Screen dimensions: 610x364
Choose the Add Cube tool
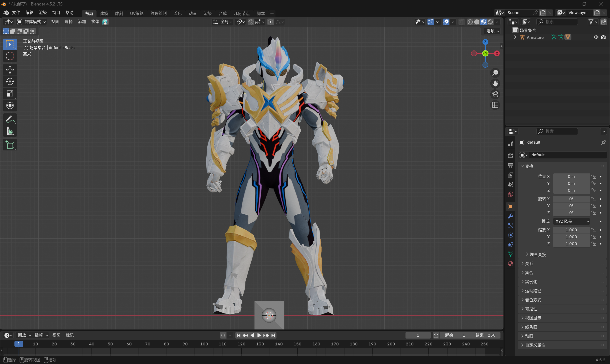tap(10, 145)
